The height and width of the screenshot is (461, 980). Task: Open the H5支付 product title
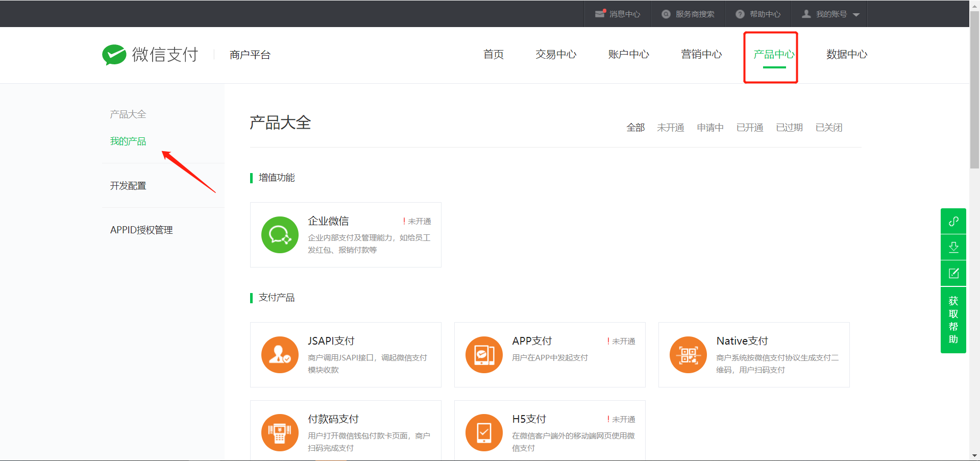[x=529, y=419]
